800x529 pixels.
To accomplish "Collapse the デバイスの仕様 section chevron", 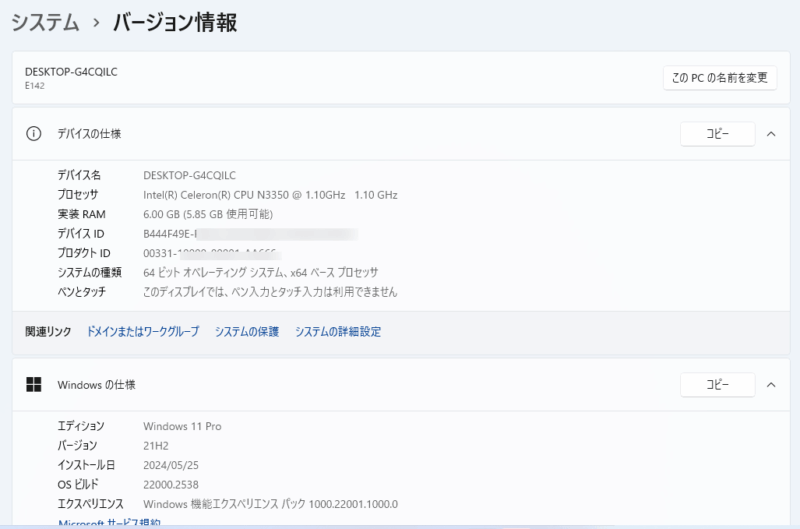I will pos(771,134).
